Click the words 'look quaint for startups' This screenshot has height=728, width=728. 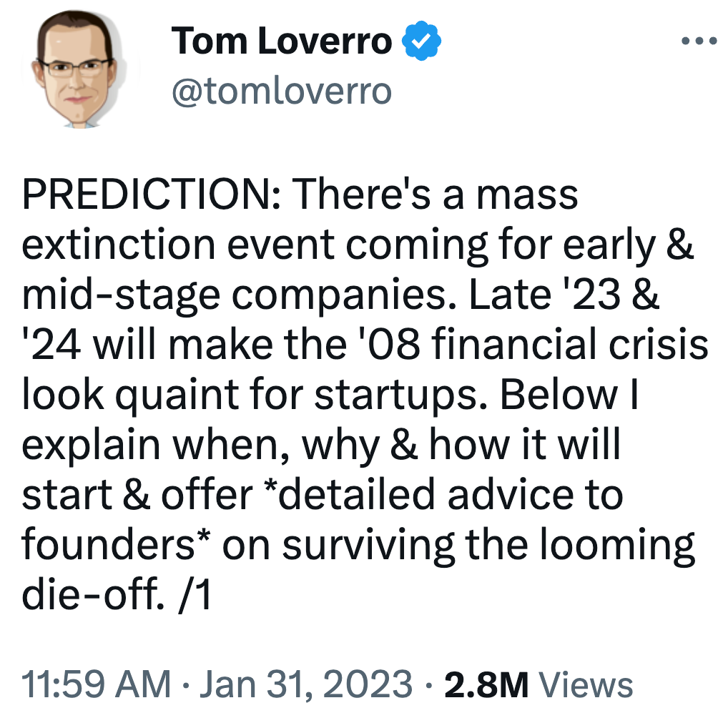coord(255,396)
